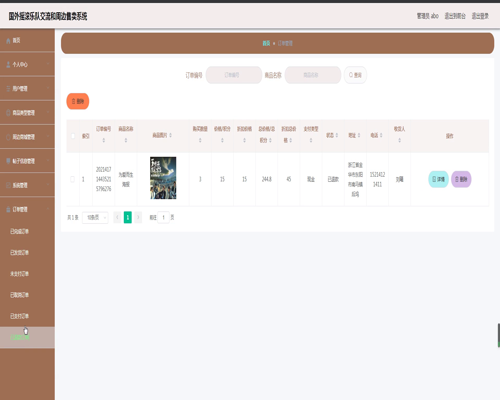
Task: Open the 未支付订单 submenu item
Action: coord(19,274)
